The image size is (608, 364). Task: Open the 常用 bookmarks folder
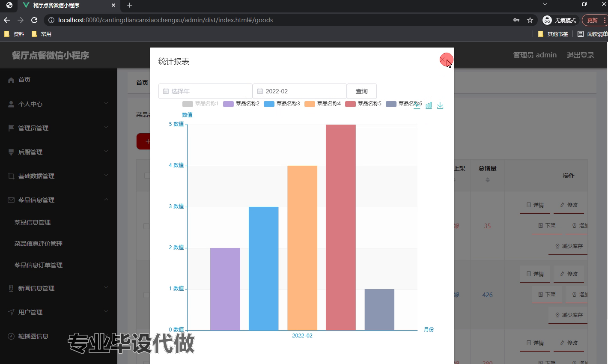pyautogui.click(x=42, y=34)
